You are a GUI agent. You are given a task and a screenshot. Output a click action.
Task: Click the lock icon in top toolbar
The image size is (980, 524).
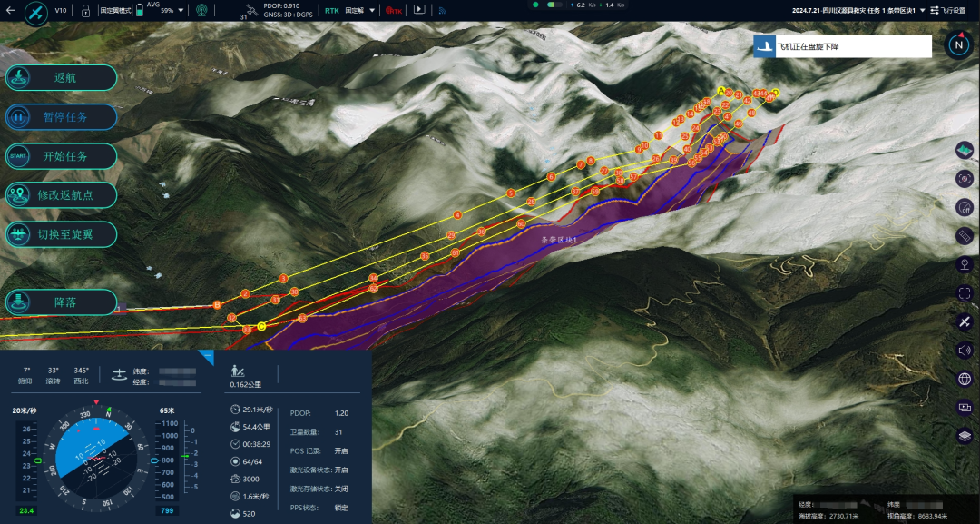tap(84, 11)
